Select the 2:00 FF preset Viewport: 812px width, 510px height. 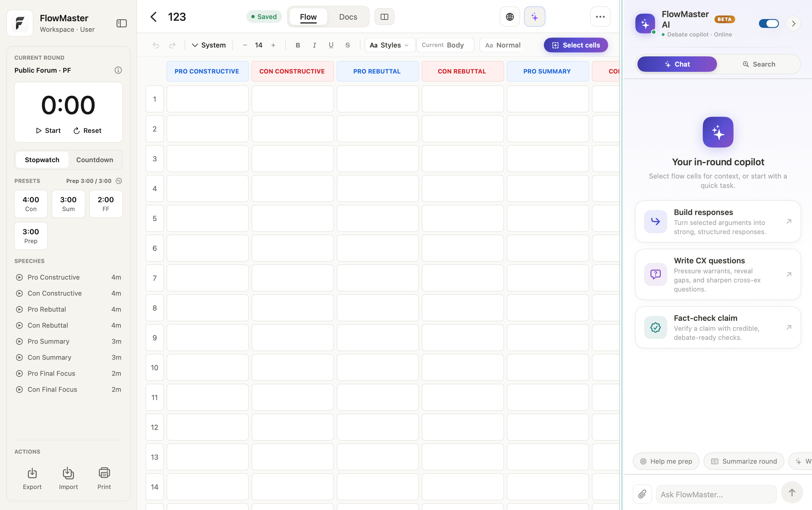[x=106, y=204]
